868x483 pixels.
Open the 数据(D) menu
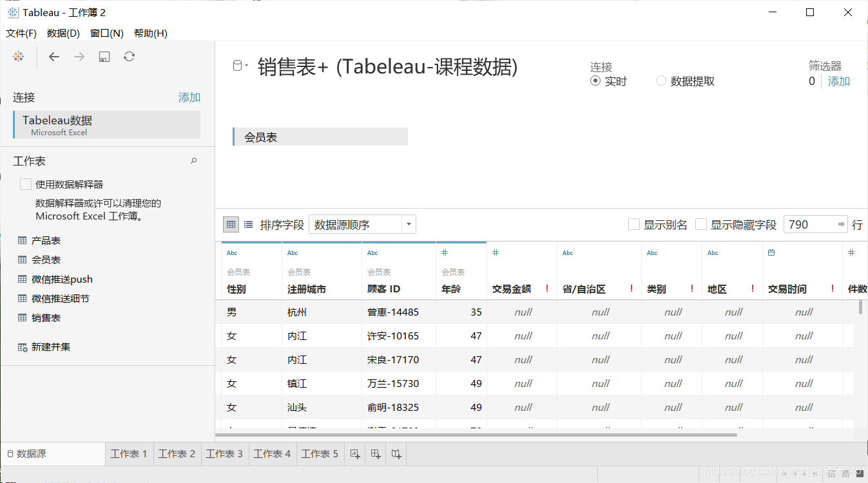(x=63, y=33)
